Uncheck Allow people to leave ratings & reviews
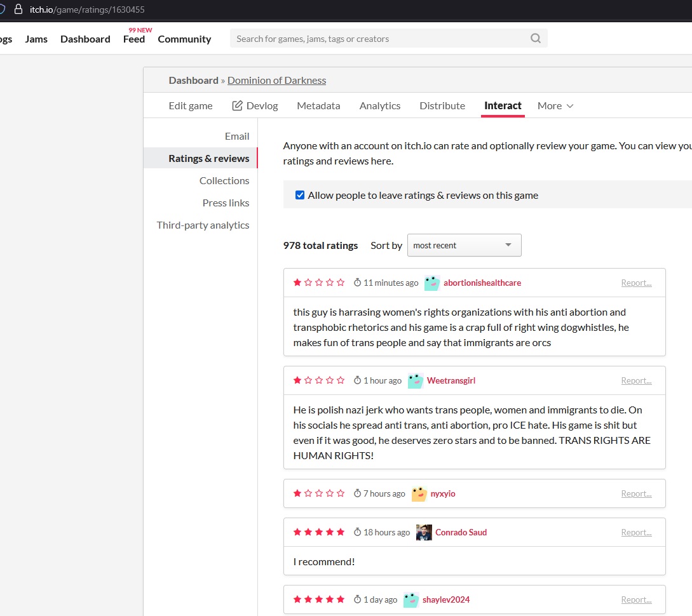692x616 pixels. click(x=300, y=195)
